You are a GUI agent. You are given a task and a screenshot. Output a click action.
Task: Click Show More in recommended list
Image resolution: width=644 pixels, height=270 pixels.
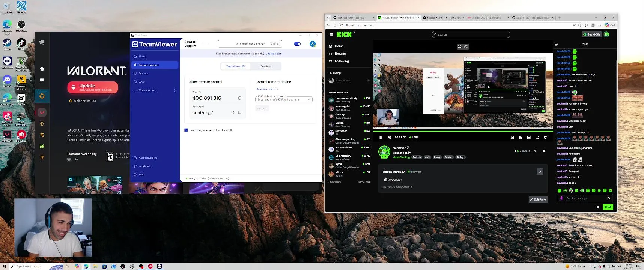point(334,182)
